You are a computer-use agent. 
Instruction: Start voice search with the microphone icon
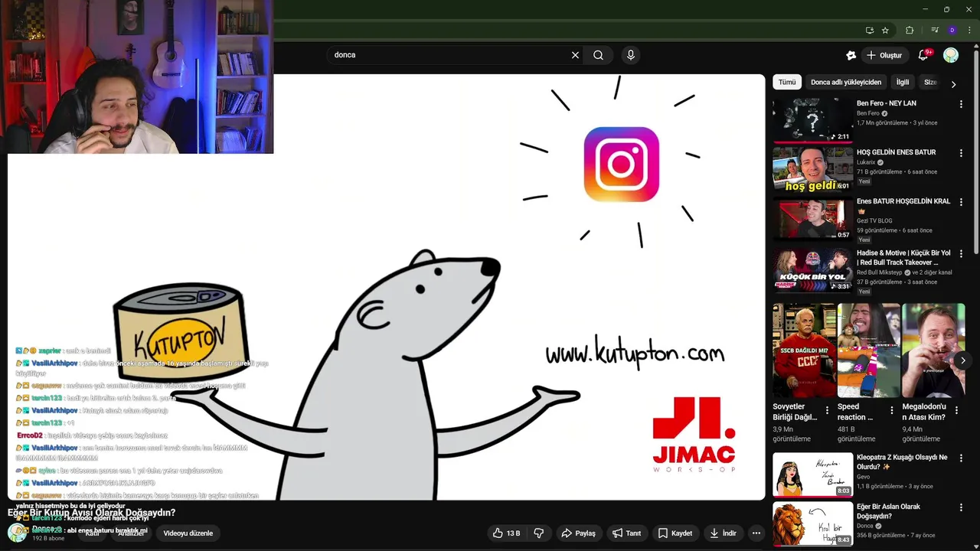pos(631,55)
